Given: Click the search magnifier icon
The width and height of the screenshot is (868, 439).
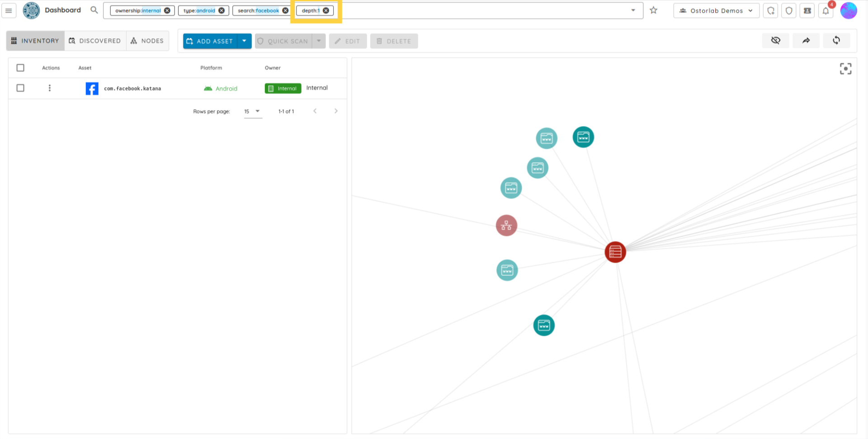Looking at the screenshot, I should tap(94, 10).
